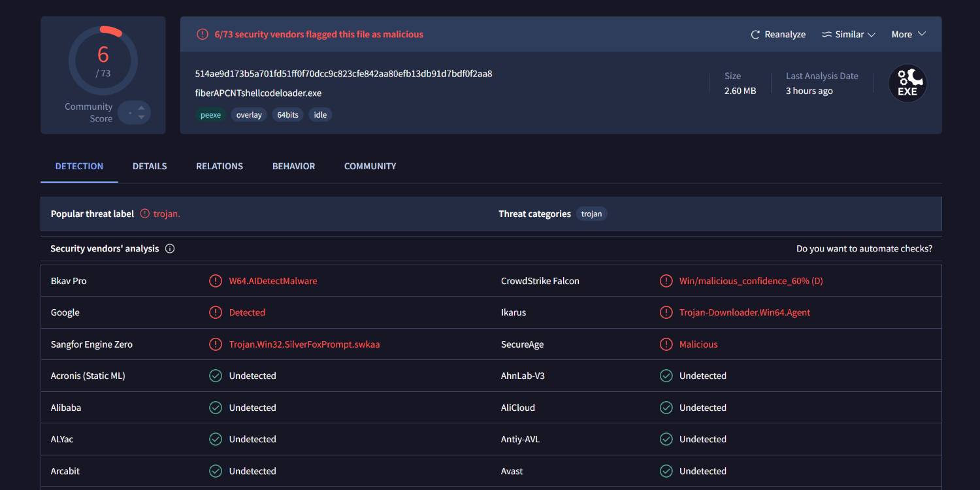Click the EXE file type icon
Image resolution: width=980 pixels, height=490 pixels.
(x=907, y=83)
